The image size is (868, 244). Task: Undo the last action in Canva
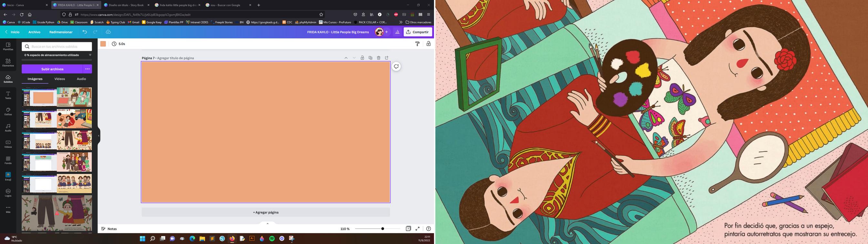pos(85,32)
